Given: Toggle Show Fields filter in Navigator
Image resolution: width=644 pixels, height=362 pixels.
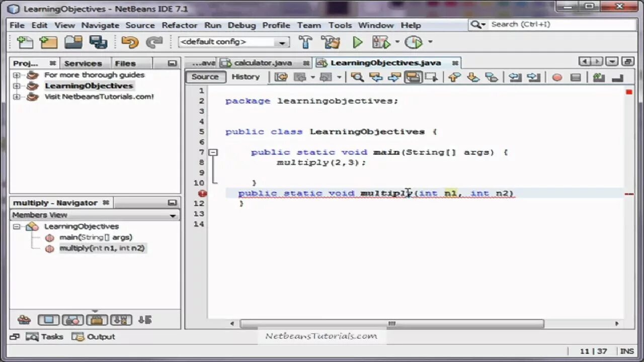Looking at the screenshot, I should point(48,320).
